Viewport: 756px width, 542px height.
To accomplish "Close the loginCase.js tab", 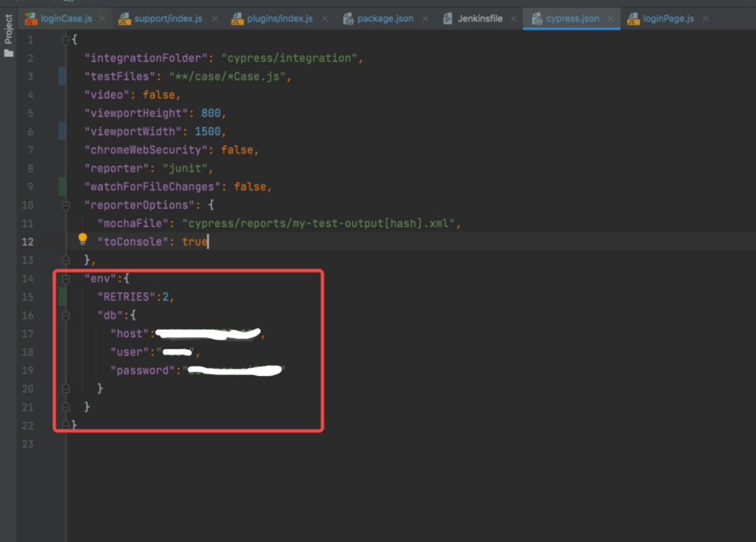I will pyautogui.click(x=101, y=18).
